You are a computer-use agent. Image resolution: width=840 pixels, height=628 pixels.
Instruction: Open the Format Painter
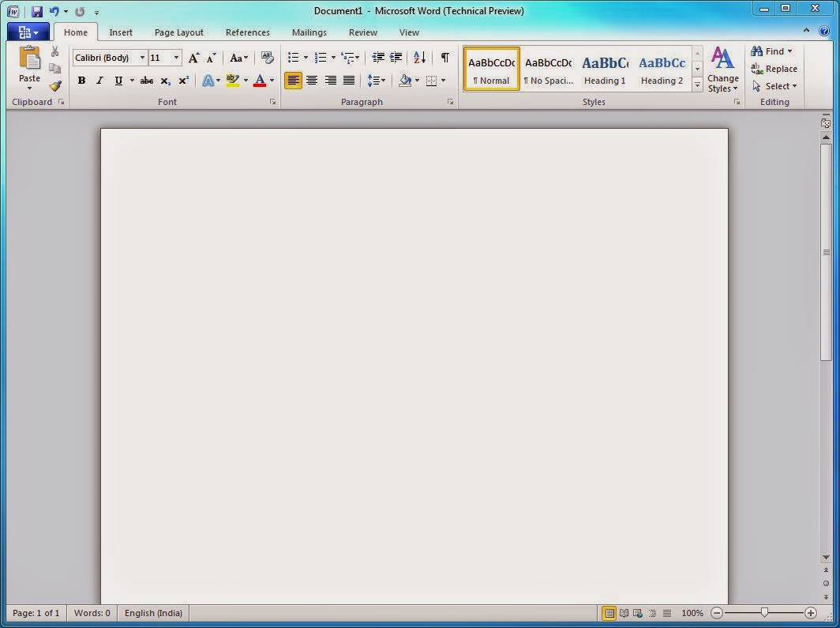coord(55,86)
